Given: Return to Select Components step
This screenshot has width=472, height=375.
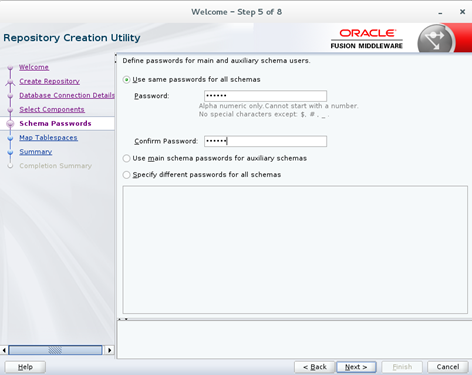Looking at the screenshot, I should pos(52,109).
